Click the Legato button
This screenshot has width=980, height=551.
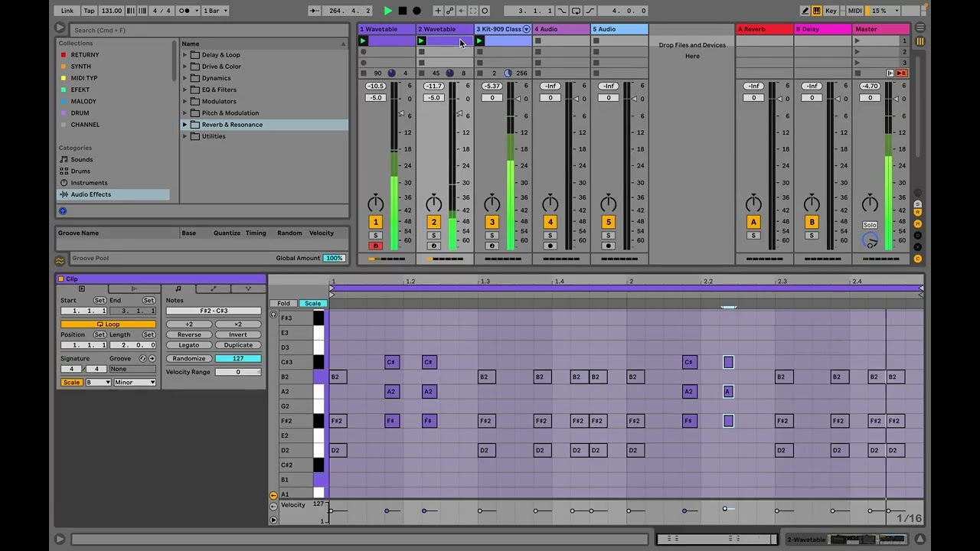[189, 345]
